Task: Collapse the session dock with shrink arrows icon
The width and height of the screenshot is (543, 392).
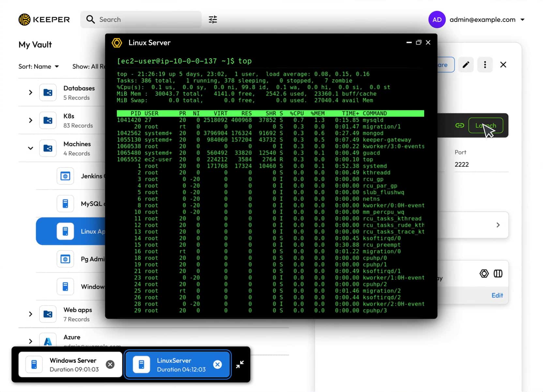Action: tap(240, 364)
